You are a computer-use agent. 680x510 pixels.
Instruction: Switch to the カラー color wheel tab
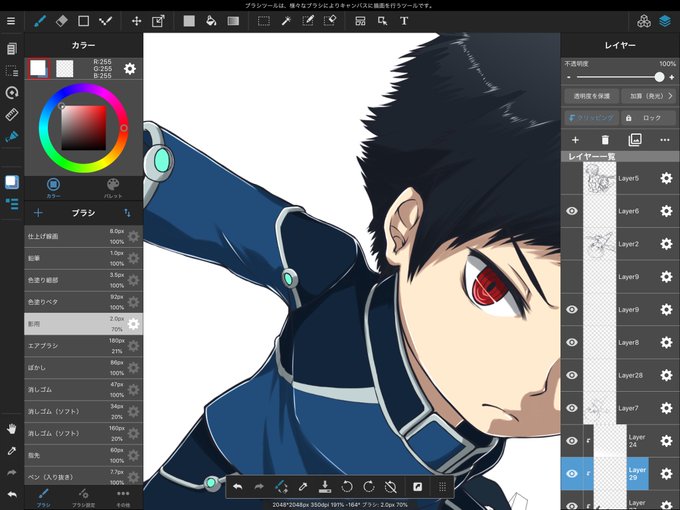tap(53, 188)
